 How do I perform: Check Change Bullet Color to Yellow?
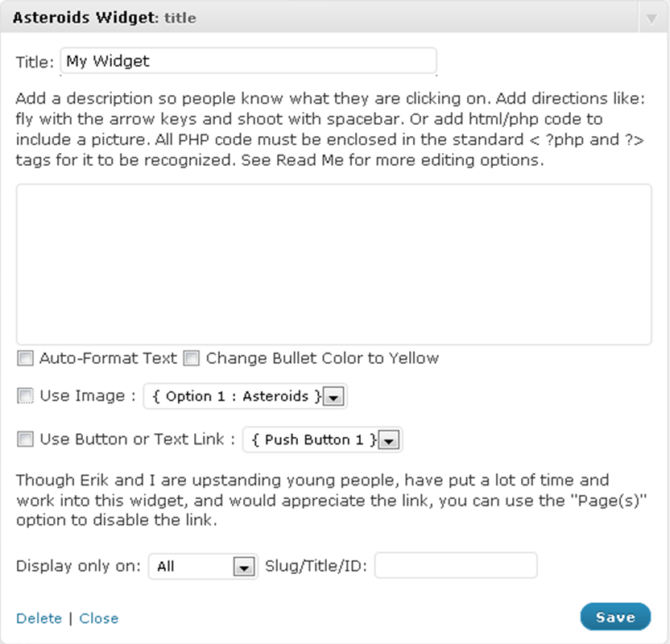tap(192, 358)
